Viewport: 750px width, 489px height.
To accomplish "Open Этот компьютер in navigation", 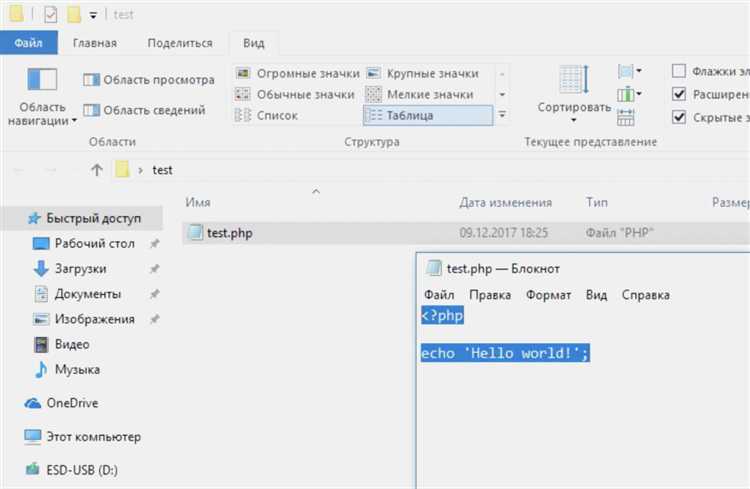I will pos(93,437).
